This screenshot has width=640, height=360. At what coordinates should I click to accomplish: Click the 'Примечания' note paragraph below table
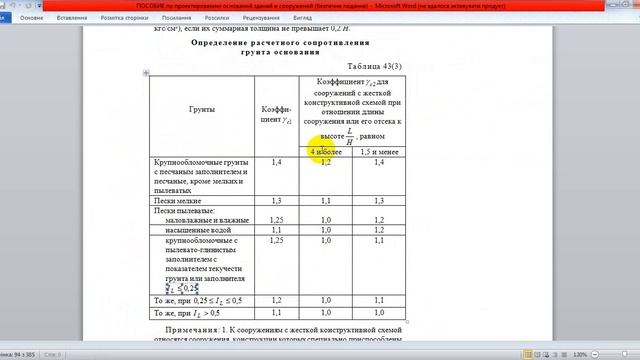pos(278,333)
